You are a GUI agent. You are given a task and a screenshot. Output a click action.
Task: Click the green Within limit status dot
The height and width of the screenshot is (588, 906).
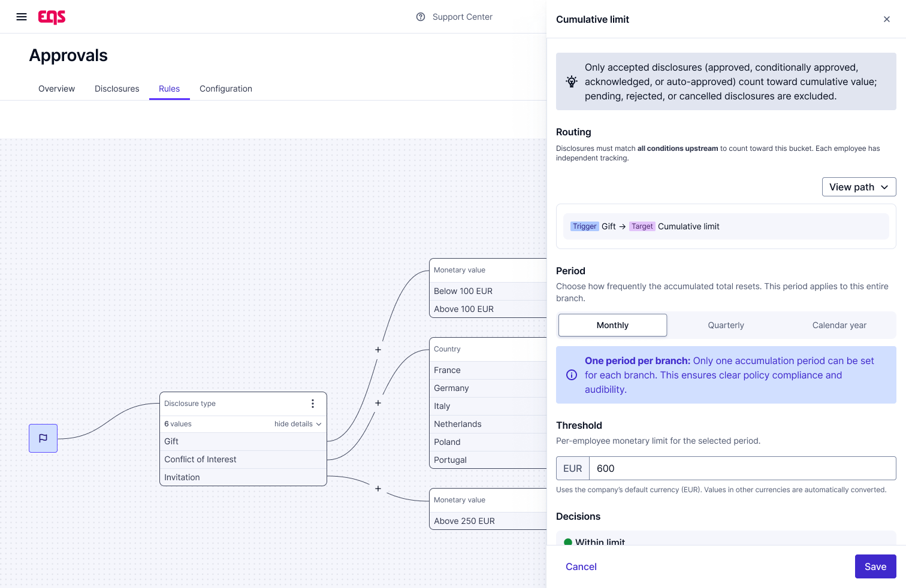(568, 542)
